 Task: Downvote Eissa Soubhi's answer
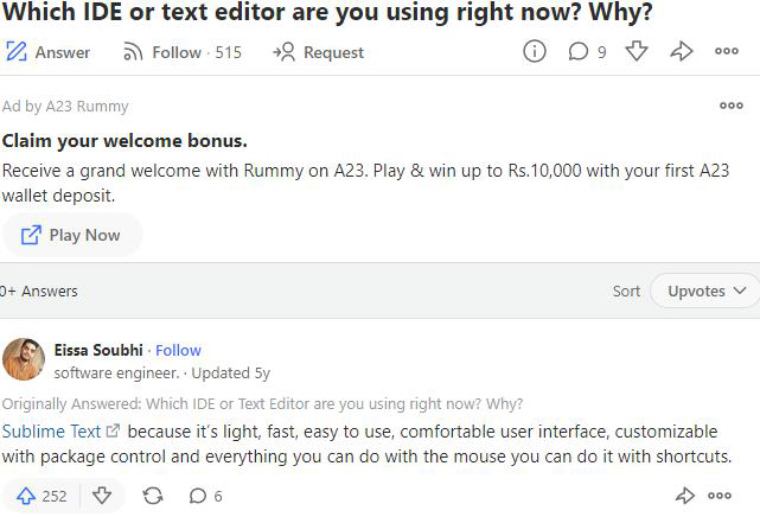[102, 495]
